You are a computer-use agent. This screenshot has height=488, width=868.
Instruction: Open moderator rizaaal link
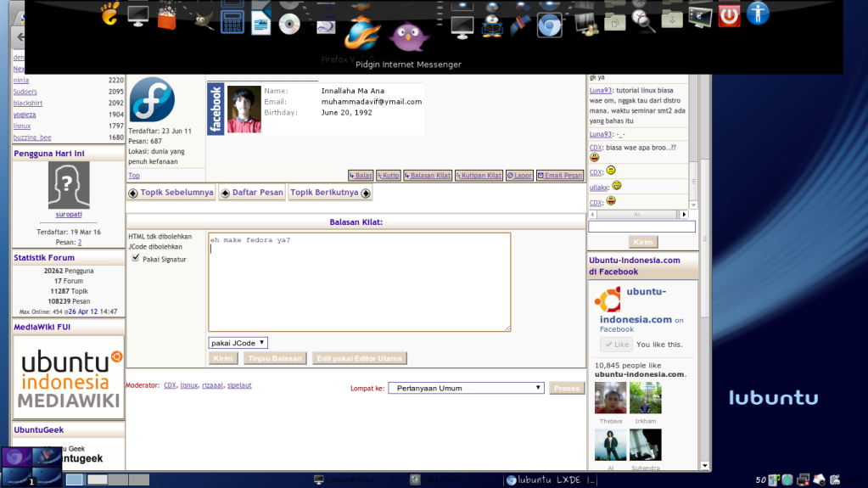(x=213, y=385)
